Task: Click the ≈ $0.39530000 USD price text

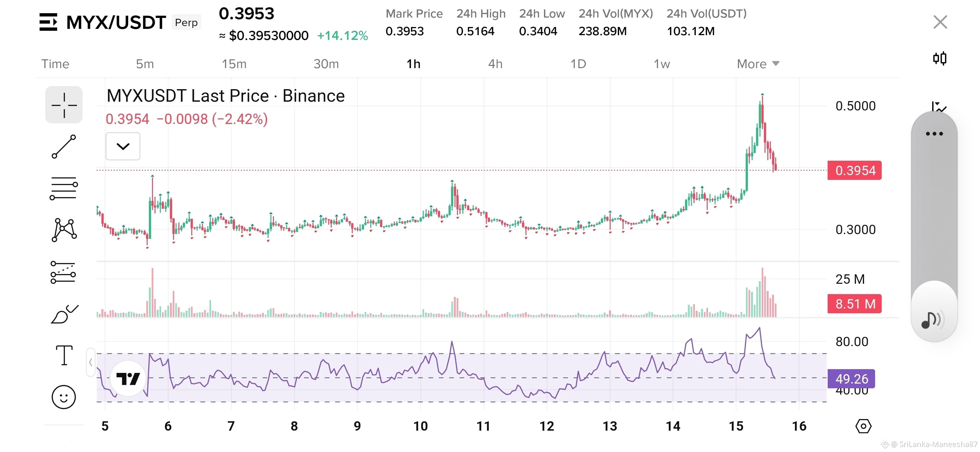Action: [264, 36]
